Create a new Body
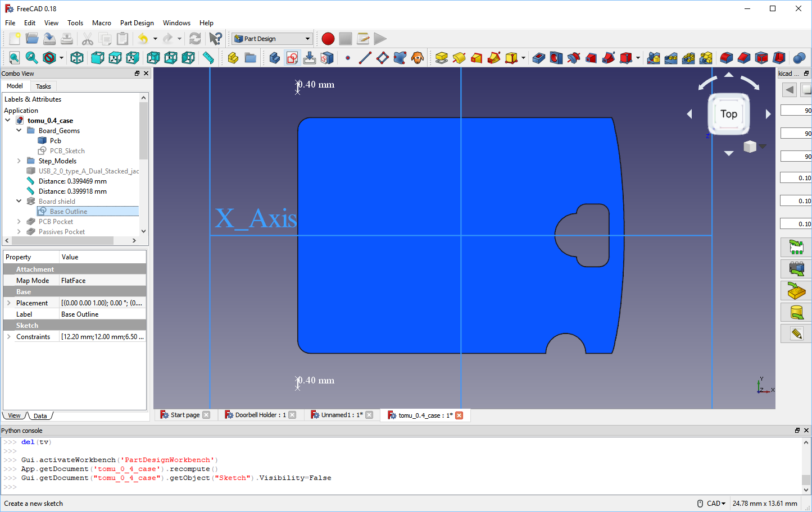Image resolution: width=812 pixels, height=512 pixels. [x=275, y=58]
